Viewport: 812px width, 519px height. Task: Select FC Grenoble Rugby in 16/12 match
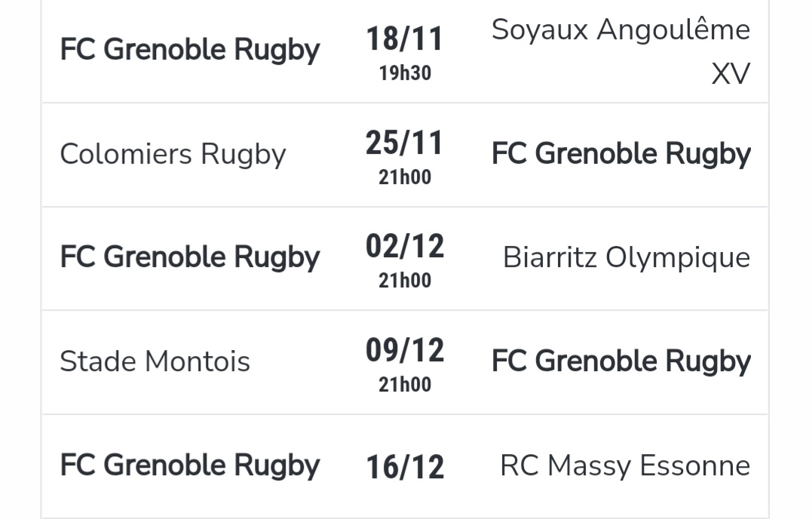point(189,466)
